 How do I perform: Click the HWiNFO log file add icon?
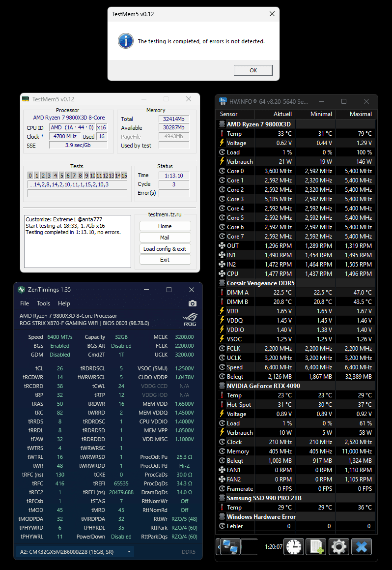(x=316, y=547)
